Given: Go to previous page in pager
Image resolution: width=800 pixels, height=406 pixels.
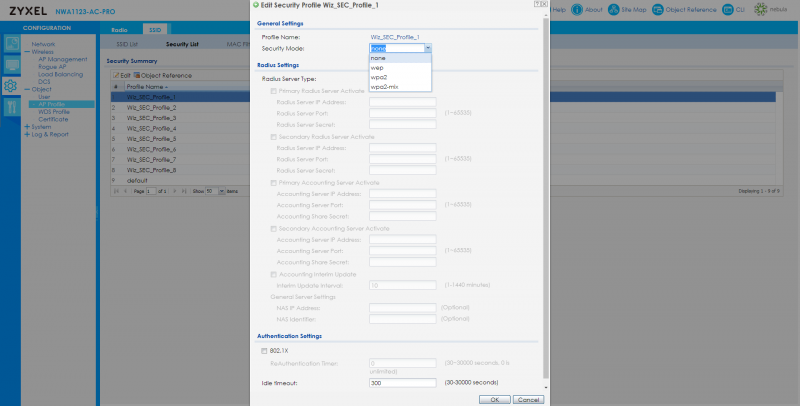Looking at the screenshot, I should (126, 191).
